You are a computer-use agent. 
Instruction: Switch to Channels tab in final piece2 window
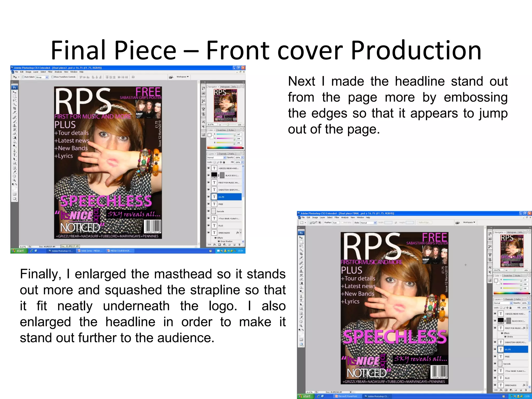click(x=222, y=154)
